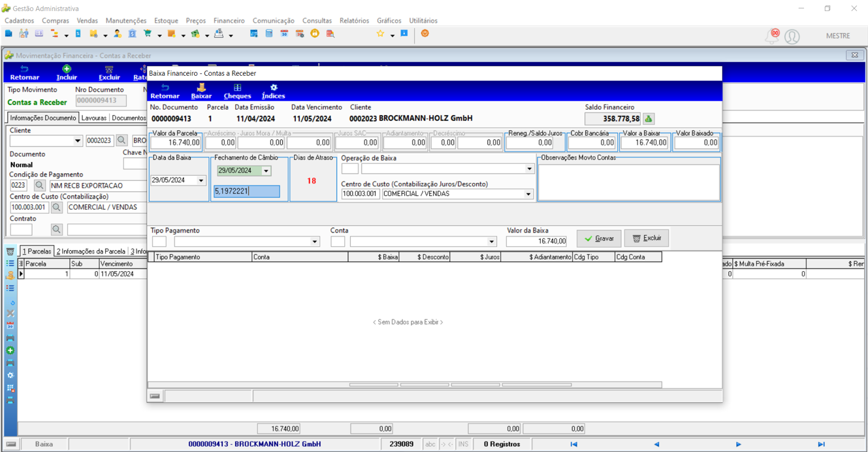Click the Observações Movto Contas text area
Image resolution: width=868 pixels, height=452 pixels.
click(x=629, y=182)
